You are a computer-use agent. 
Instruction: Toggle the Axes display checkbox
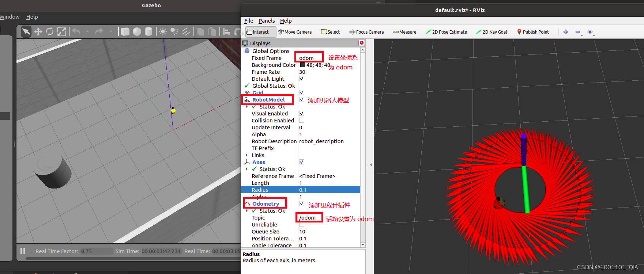(x=302, y=162)
